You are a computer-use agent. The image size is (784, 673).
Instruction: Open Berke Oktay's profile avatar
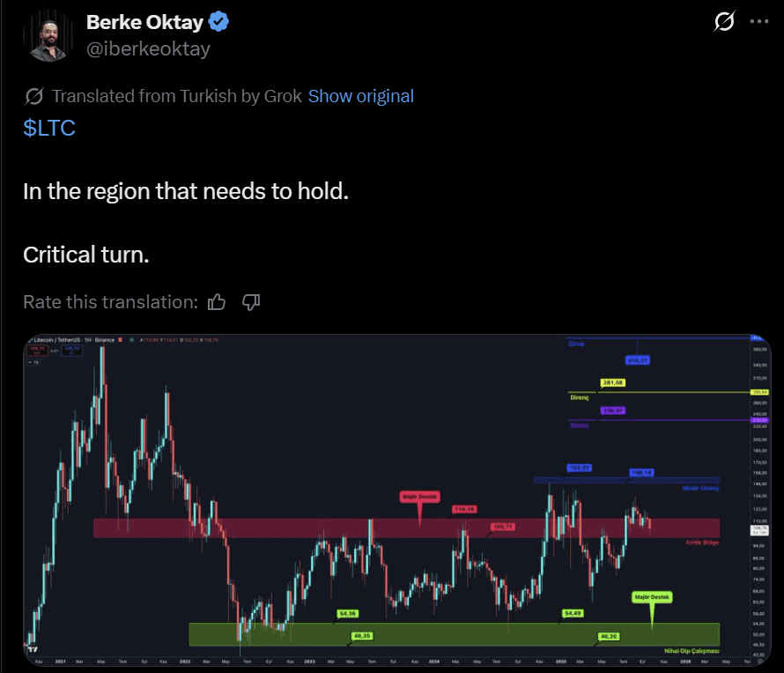(x=48, y=36)
